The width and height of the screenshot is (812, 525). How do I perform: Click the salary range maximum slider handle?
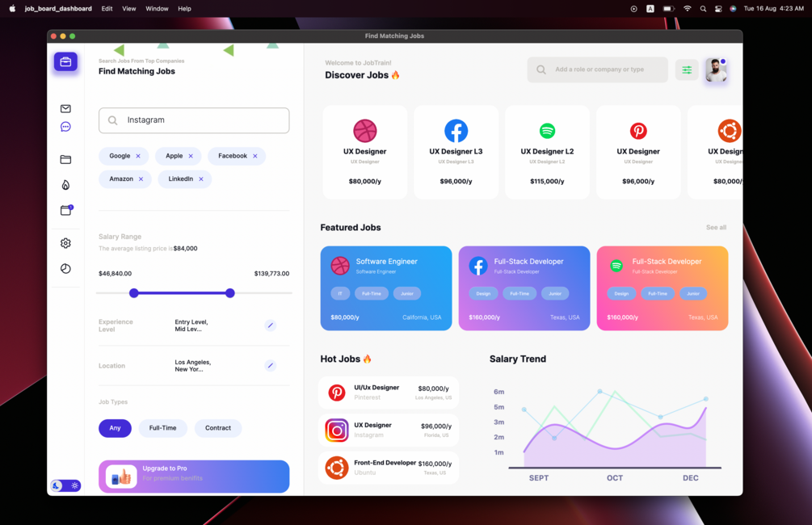pyautogui.click(x=230, y=293)
